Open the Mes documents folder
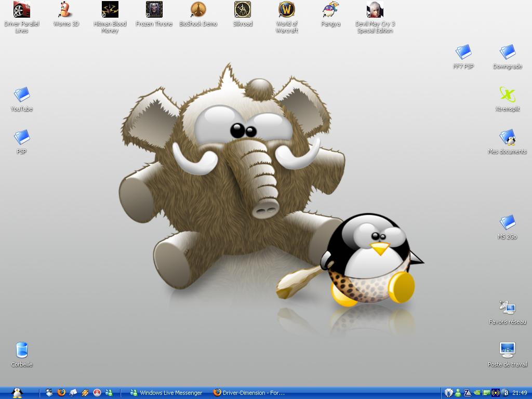Image resolution: width=532 pixels, height=399 pixels. click(507, 138)
